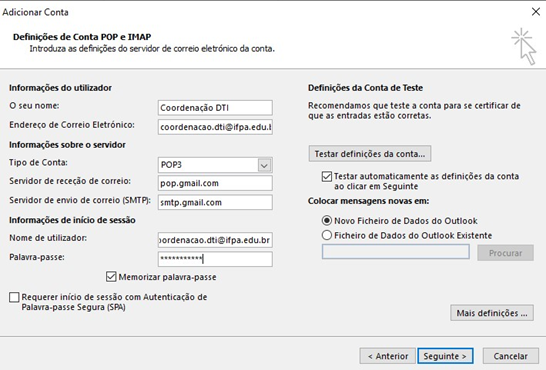Image resolution: width=546 pixels, height=370 pixels.
Task: Click the Servidor de receção de correio field
Action: [x=215, y=183]
